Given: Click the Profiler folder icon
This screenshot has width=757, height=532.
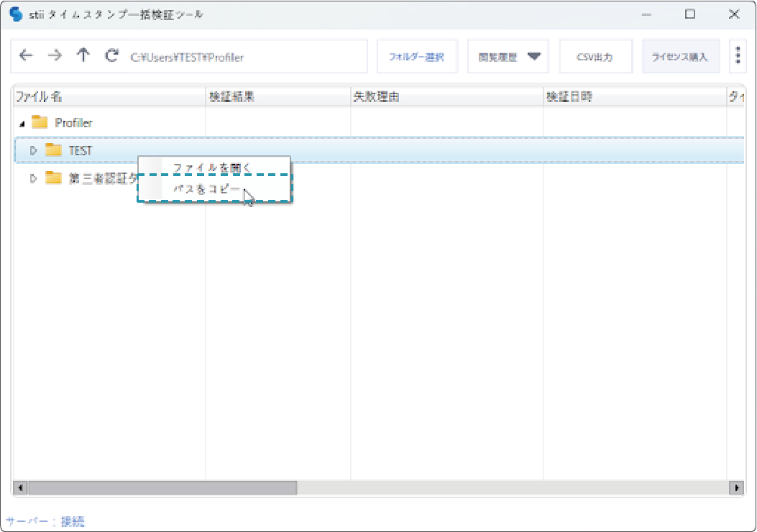Looking at the screenshot, I should [x=40, y=122].
